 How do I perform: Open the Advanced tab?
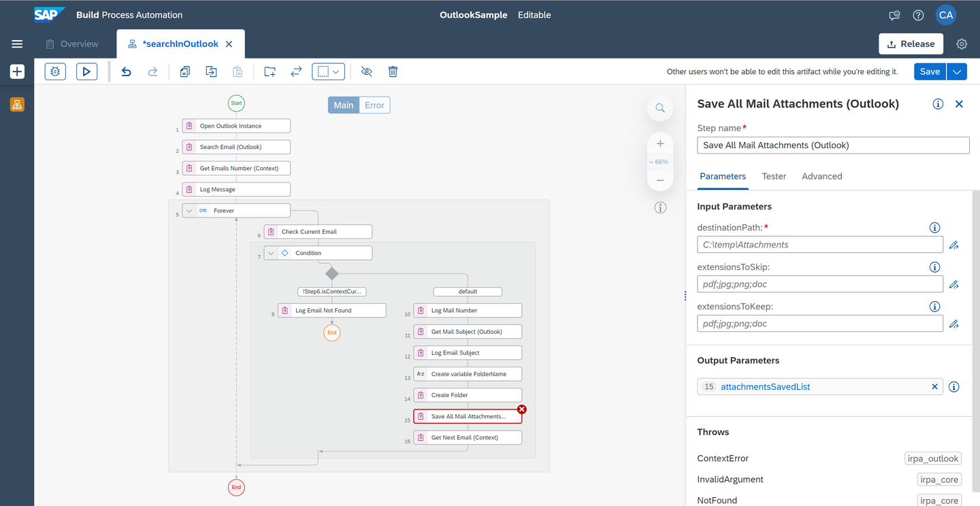[x=822, y=176]
